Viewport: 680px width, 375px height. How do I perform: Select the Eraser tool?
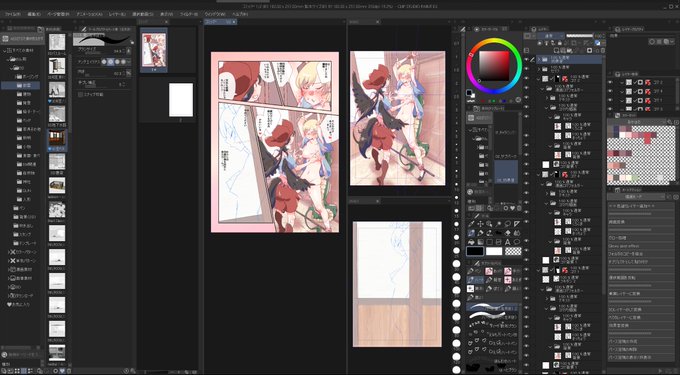508,233
